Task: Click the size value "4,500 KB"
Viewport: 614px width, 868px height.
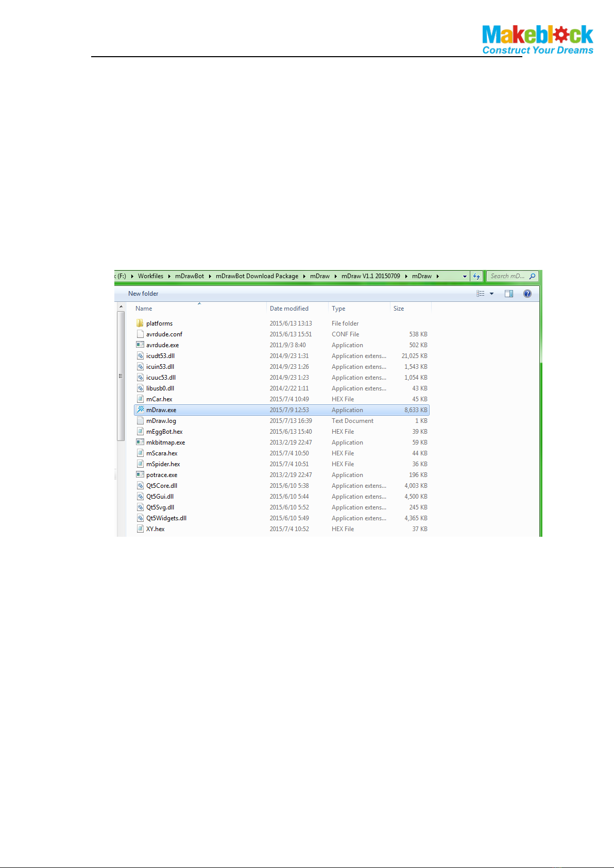Action: [416, 497]
